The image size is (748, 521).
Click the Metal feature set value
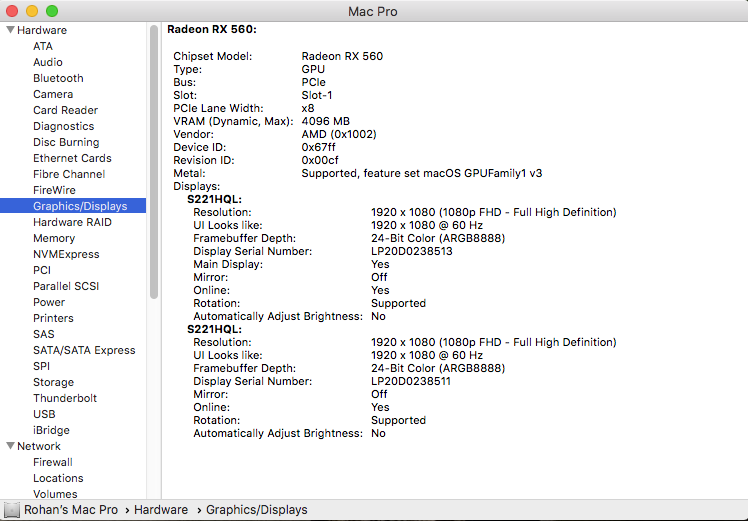[422, 173]
